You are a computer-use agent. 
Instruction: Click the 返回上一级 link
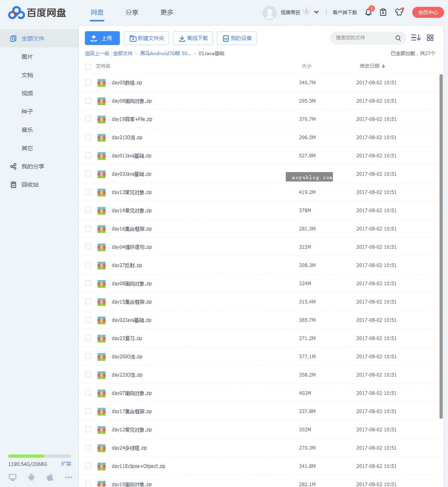(x=97, y=53)
